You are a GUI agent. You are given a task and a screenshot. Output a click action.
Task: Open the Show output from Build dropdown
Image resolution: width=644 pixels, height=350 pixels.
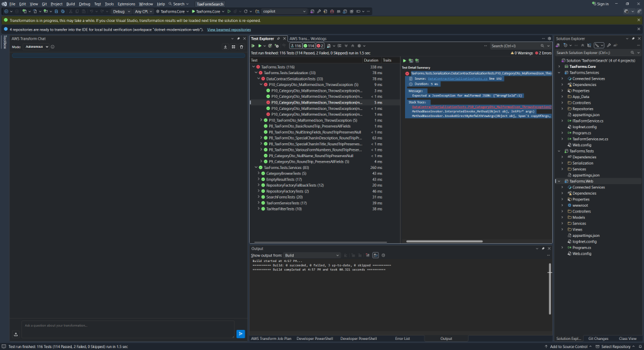pyautogui.click(x=312, y=255)
